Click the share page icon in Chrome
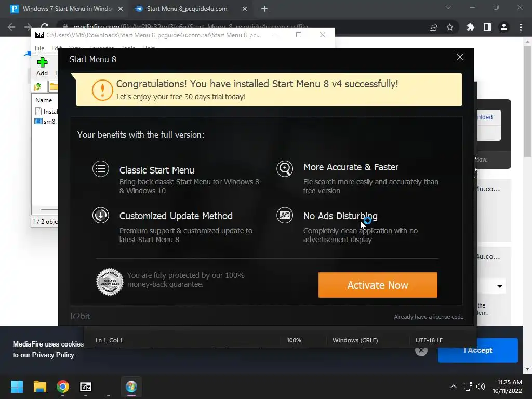 click(433, 27)
